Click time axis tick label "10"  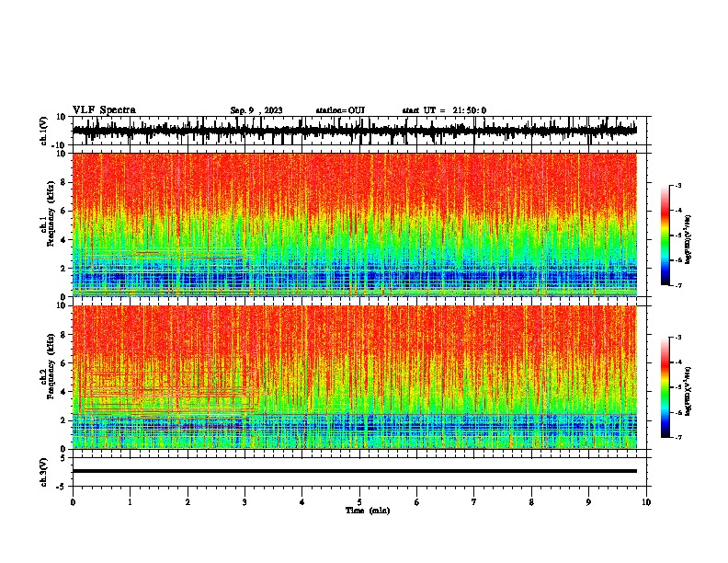(646, 502)
